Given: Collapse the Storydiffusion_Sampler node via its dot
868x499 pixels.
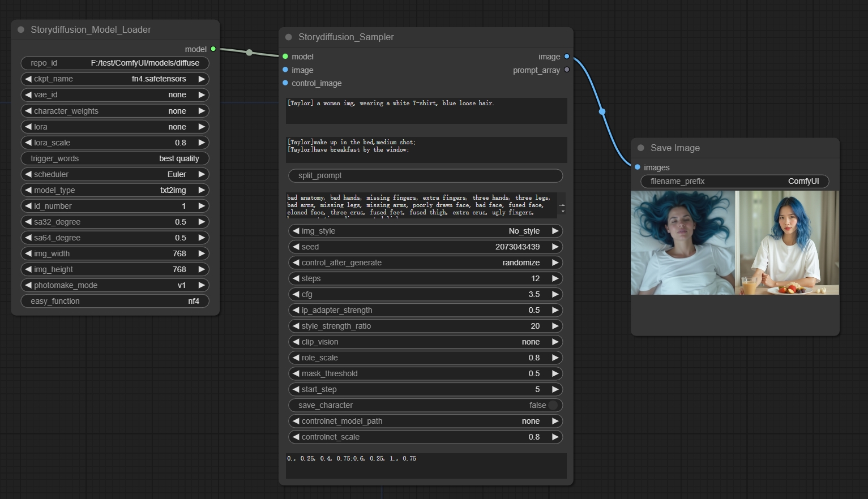Looking at the screenshot, I should [289, 37].
